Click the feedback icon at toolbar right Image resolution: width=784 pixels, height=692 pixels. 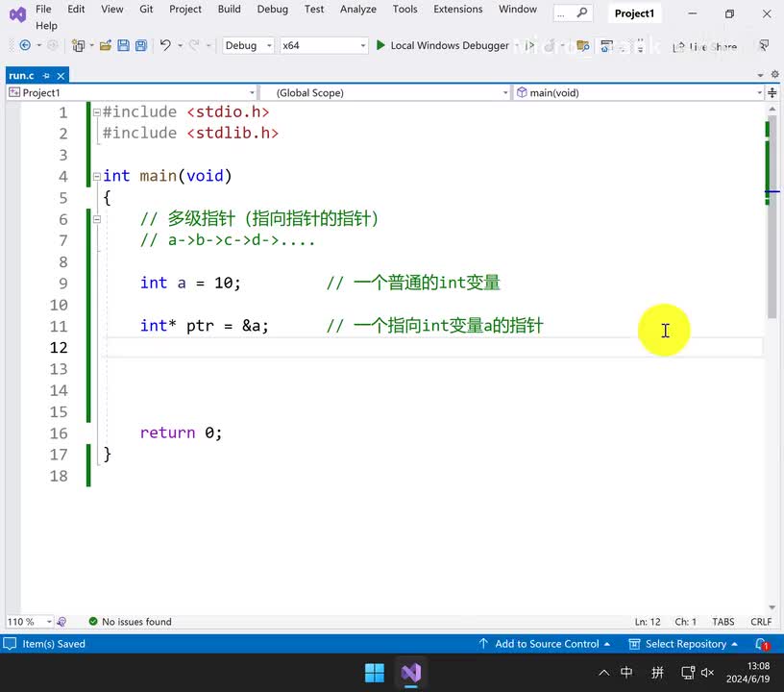pyautogui.click(x=764, y=45)
